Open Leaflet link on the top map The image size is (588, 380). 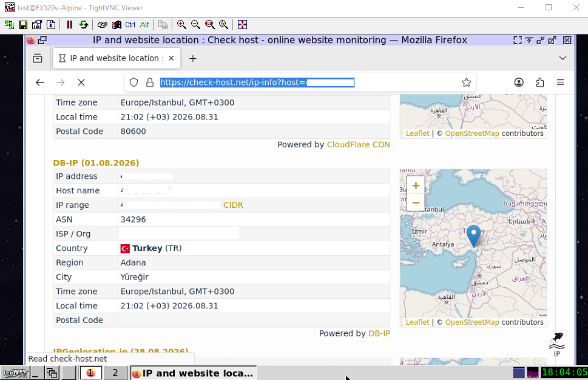[x=417, y=133]
